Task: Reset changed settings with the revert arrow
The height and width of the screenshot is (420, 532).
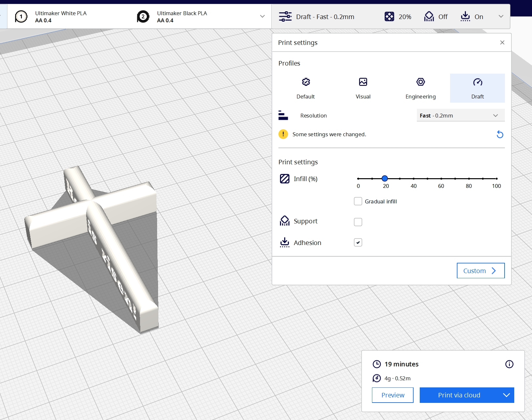Action: pos(500,134)
